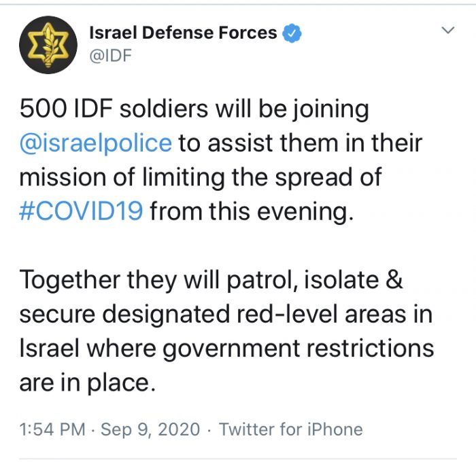The width and height of the screenshot is (476, 462).
Task: Click the words 'to assist them in their'
Action: (x=301, y=143)
